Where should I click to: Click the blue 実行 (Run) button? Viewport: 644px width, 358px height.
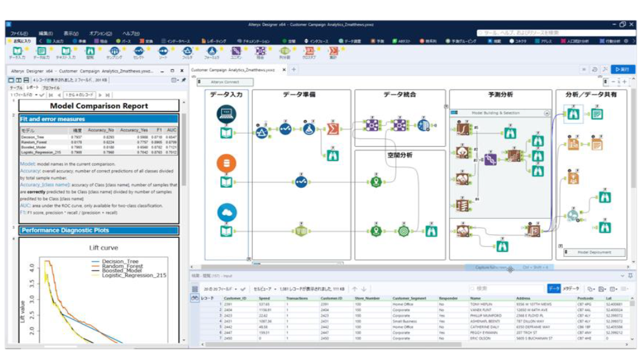click(623, 70)
